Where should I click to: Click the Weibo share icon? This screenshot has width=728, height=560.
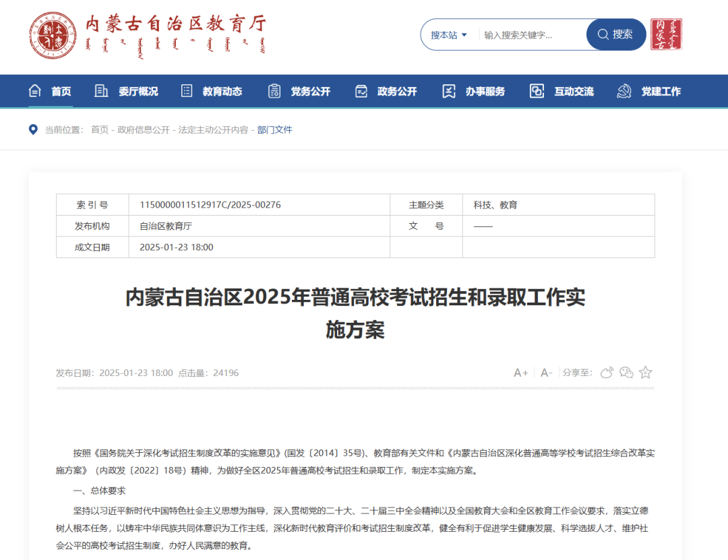click(607, 372)
